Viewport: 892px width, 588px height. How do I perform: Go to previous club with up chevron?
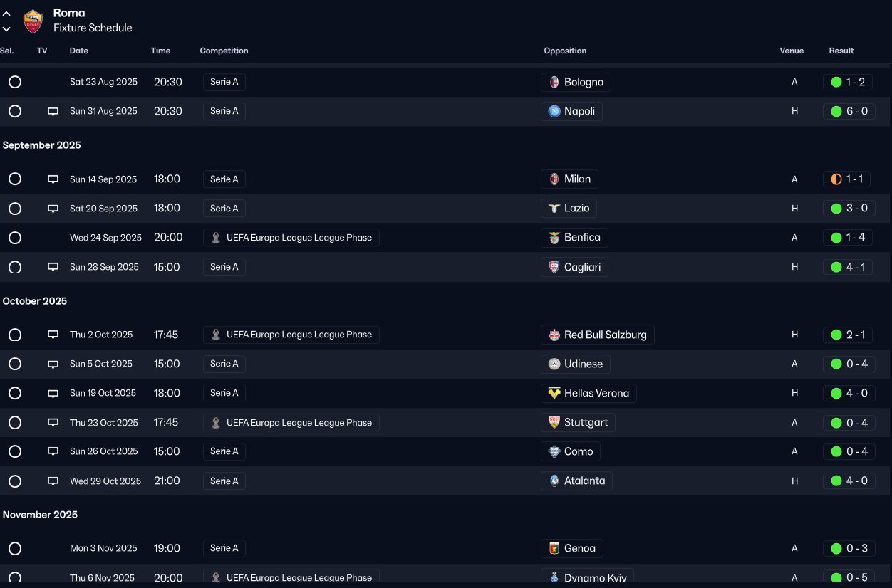[6, 14]
